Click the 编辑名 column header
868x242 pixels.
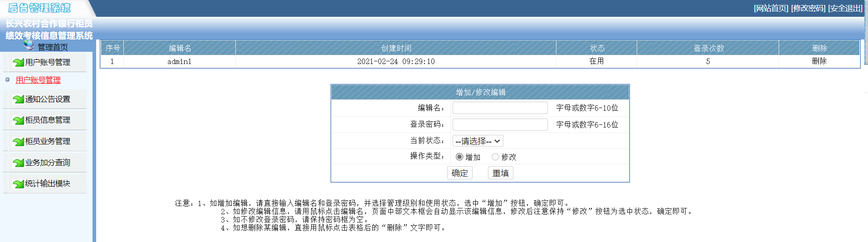(x=180, y=48)
